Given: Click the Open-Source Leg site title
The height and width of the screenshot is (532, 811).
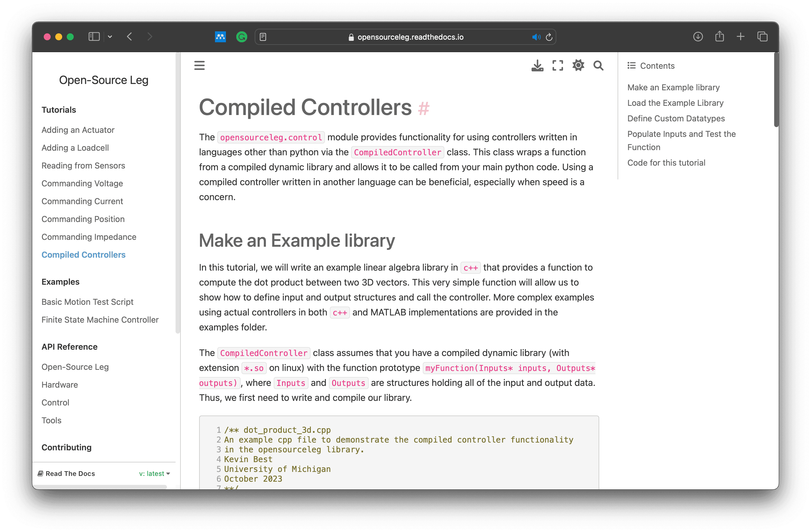Looking at the screenshot, I should point(104,80).
